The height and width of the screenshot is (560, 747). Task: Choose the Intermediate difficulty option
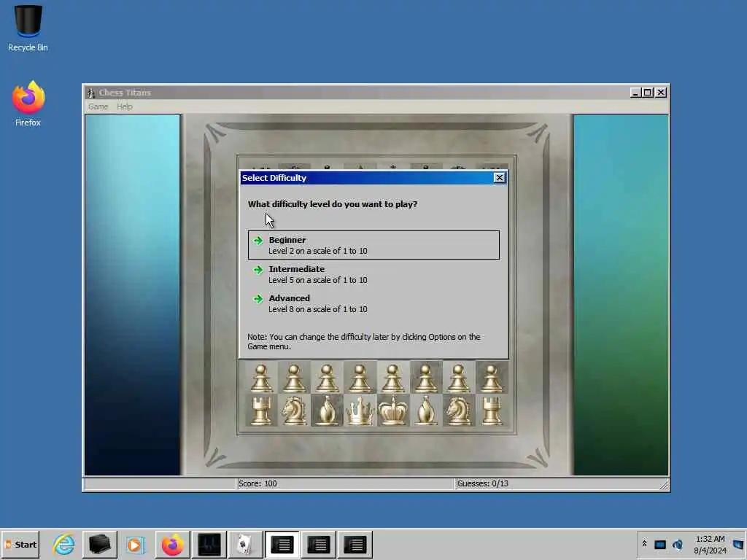[x=373, y=274]
